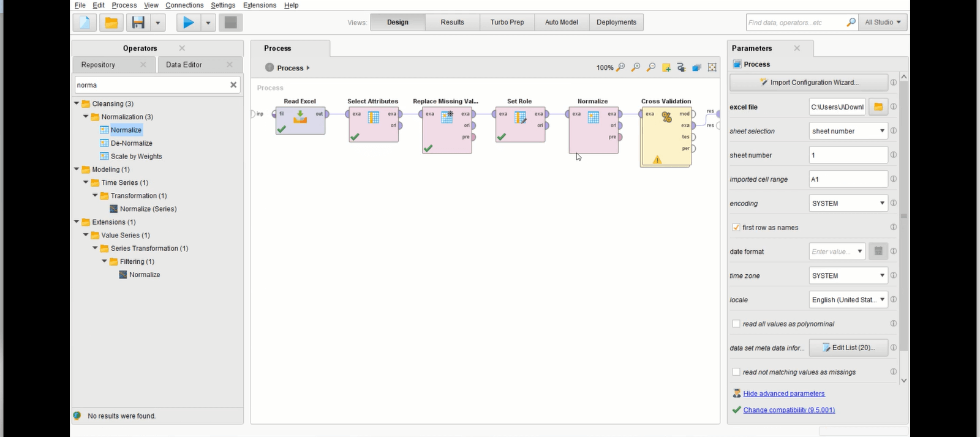Run the process with the play button
Viewport: 980px width, 437px height.
pyautogui.click(x=188, y=23)
